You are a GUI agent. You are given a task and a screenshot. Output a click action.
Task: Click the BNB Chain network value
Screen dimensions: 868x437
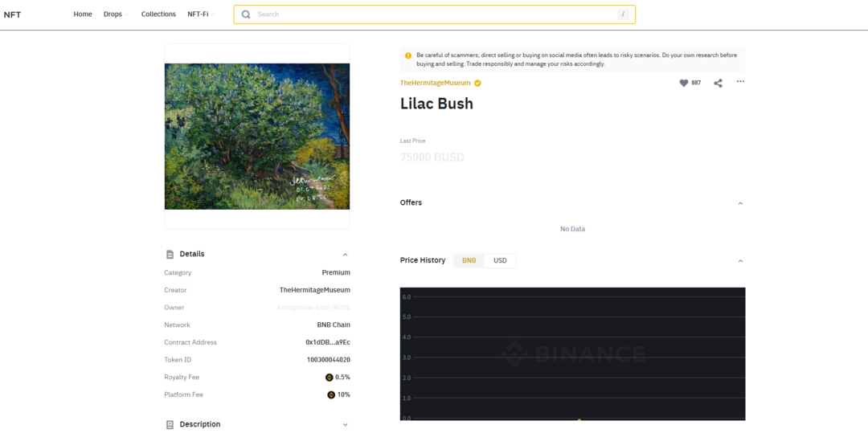(x=334, y=325)
